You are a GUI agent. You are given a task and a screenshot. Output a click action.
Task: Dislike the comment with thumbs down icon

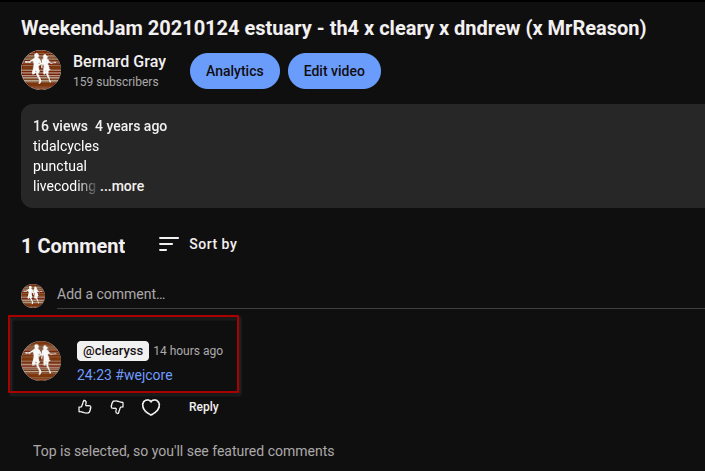tap(117, 407)
